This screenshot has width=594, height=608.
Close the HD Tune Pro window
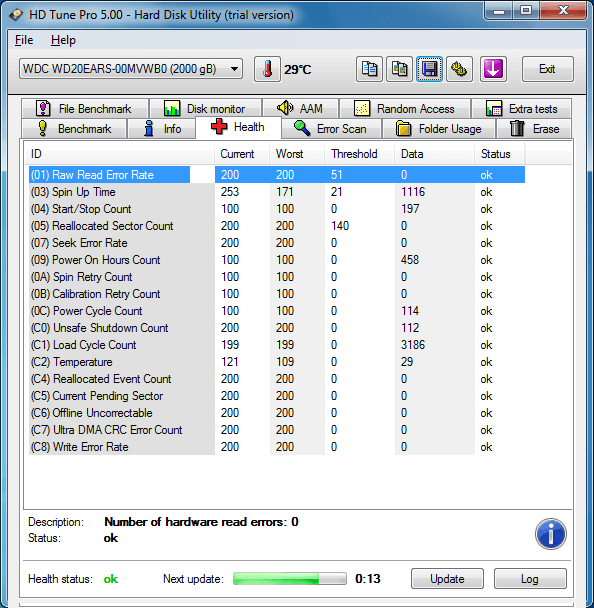click(563, 10)
